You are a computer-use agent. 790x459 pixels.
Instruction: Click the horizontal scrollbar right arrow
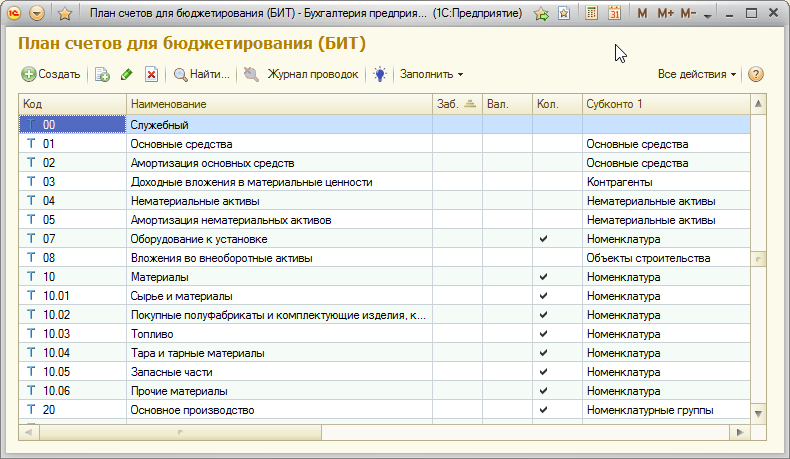click(x=740, y=432)
